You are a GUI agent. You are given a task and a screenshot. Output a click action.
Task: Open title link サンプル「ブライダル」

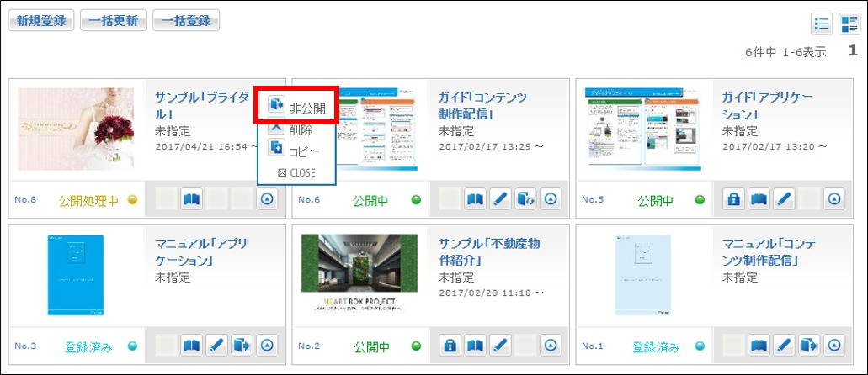[x=203, y=106]
